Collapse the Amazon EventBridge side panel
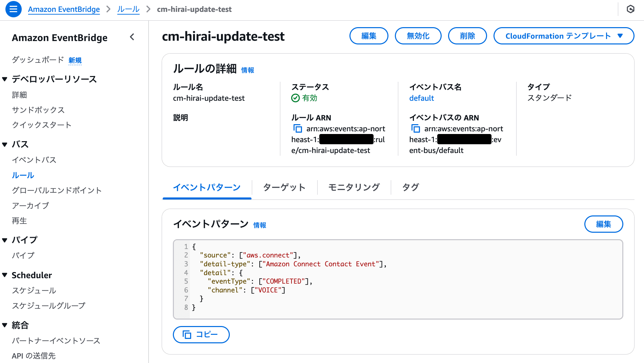The height and width of the screenshot is (363, 644). pyautogui.click(x=132, y=37)
